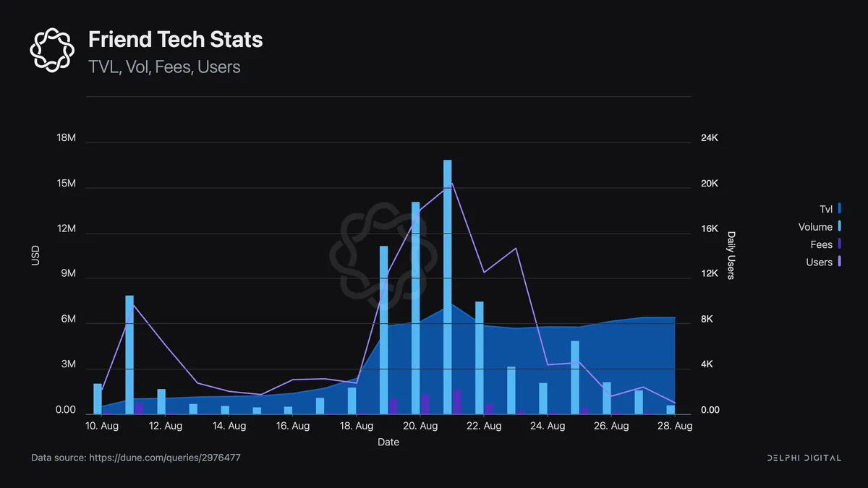Click the '9M' left axis label
Screen dimensions: 868x488
pyautogui.click(x=69, y=274)
